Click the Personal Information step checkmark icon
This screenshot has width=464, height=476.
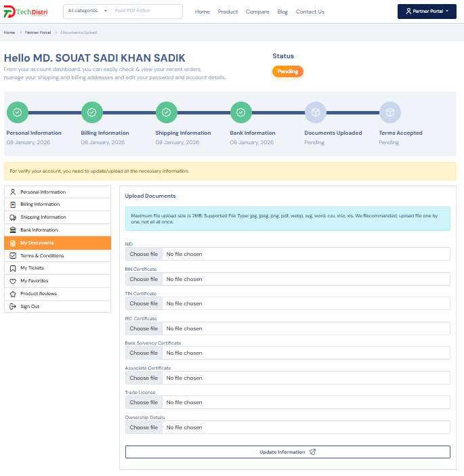tap(18, 112)
